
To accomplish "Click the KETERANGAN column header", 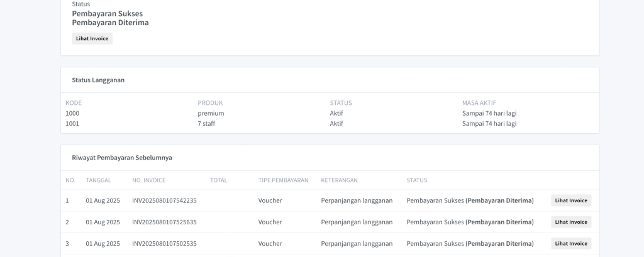I will point(339,180).
